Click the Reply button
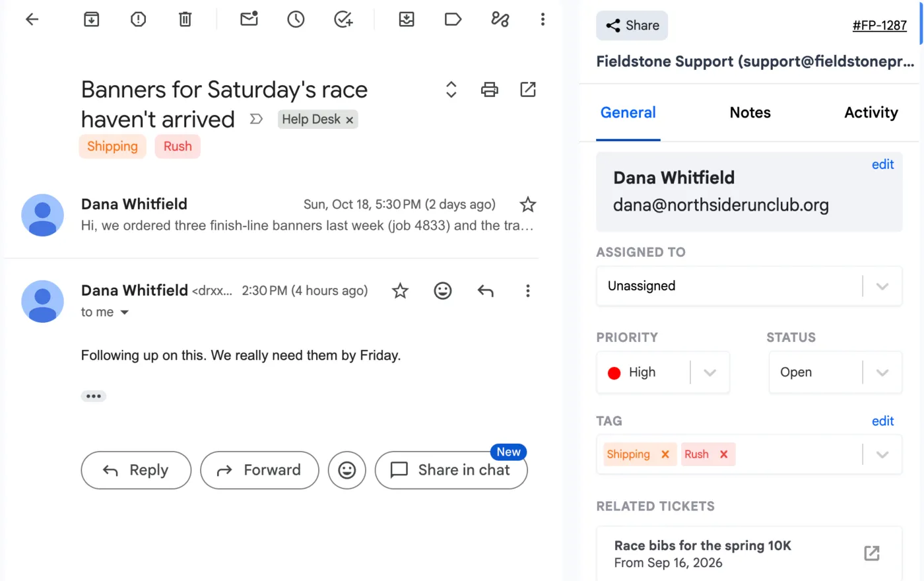Image resolution: width=924 pixels, height=581 pixels. 136,470
